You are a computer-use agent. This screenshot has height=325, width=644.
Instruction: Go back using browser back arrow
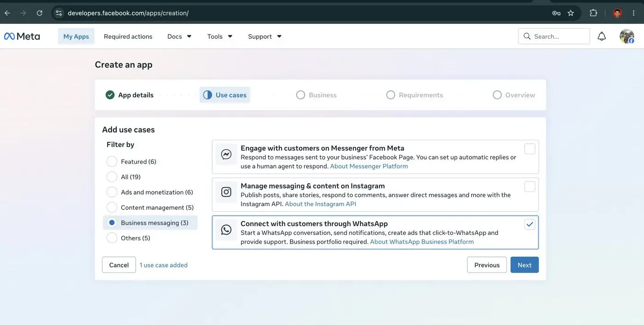tap(7, 13)
